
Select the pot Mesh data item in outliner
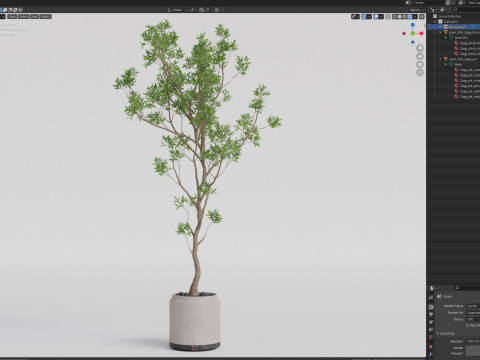pos(459,64)
